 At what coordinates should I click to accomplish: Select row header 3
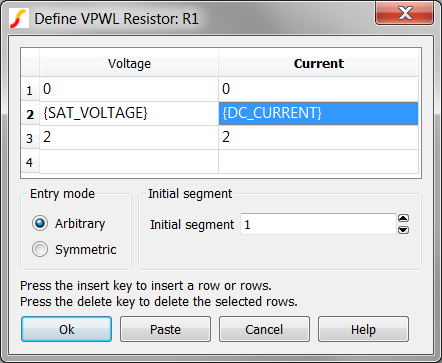pos(30,138)
